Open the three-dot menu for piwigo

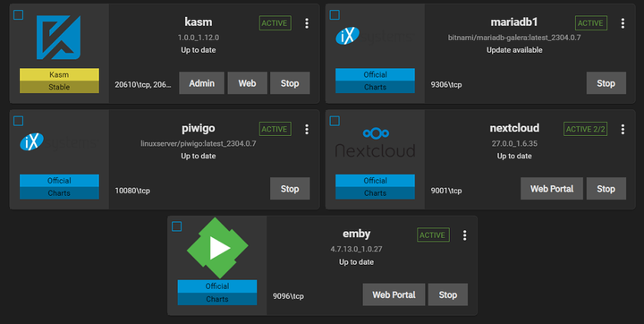pyautogui.click(x=307, y=130)
